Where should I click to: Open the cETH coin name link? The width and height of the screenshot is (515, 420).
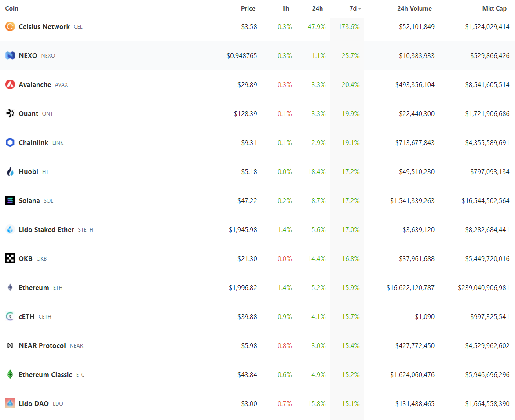26,317
